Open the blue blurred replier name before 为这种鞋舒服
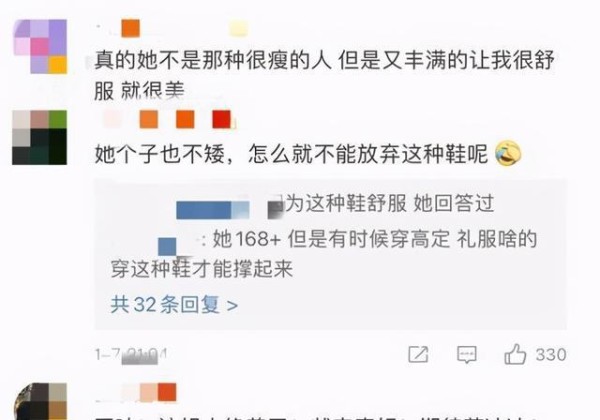The image size is (600, 420). (213, 210)
